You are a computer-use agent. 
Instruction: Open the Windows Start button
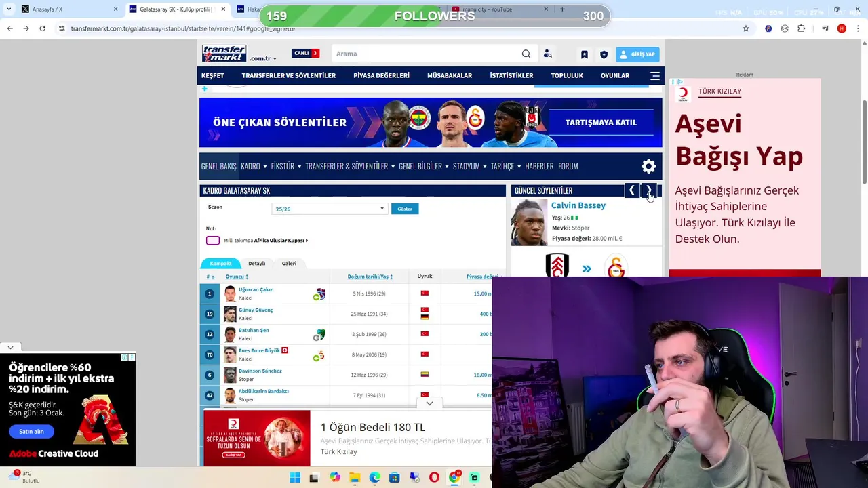click(x=295, y=478)
